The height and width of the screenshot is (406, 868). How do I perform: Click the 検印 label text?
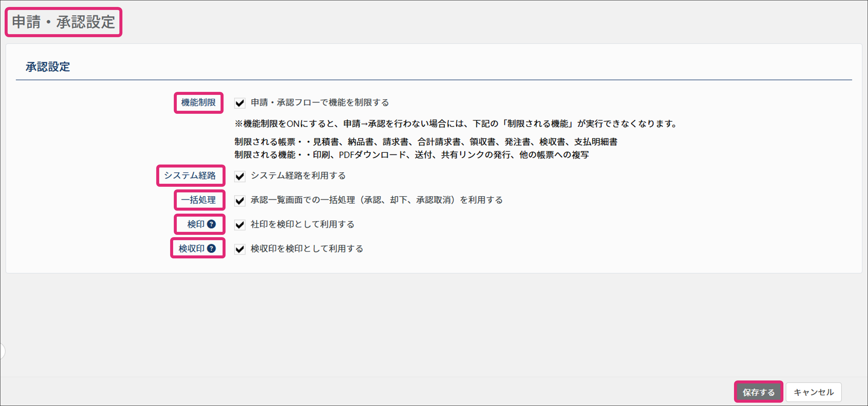pyautogui.click(x=196, y=224)
